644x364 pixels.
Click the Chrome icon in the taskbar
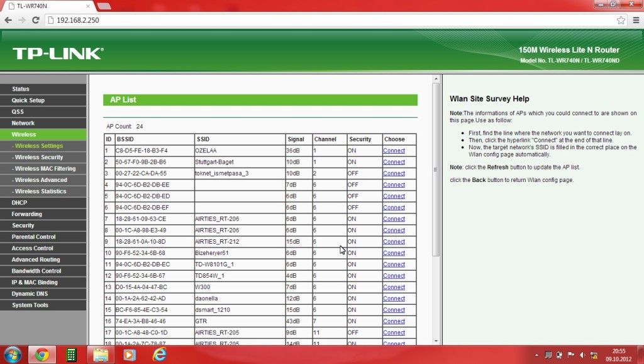(x=42, y=355)
